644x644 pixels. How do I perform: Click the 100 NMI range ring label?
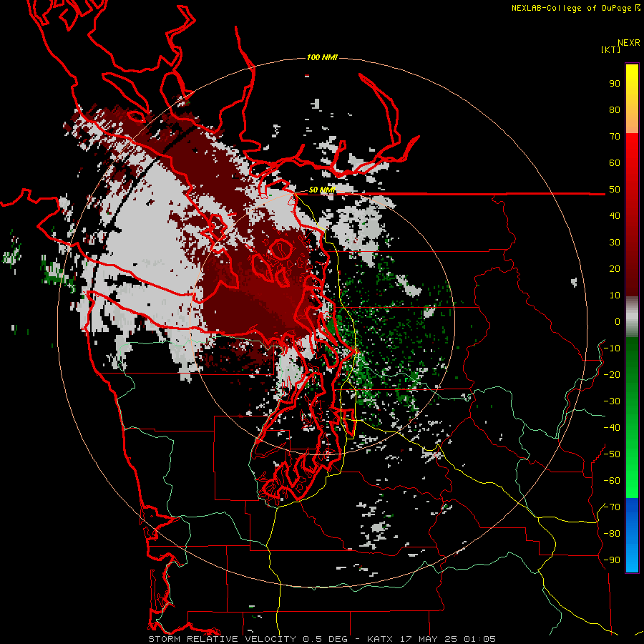coord(322,57)
